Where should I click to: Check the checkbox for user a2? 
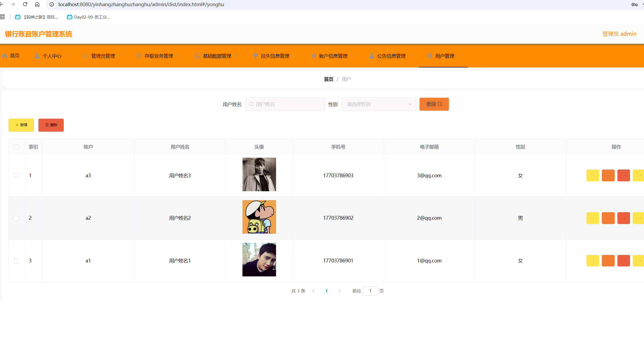pos(16,218)
